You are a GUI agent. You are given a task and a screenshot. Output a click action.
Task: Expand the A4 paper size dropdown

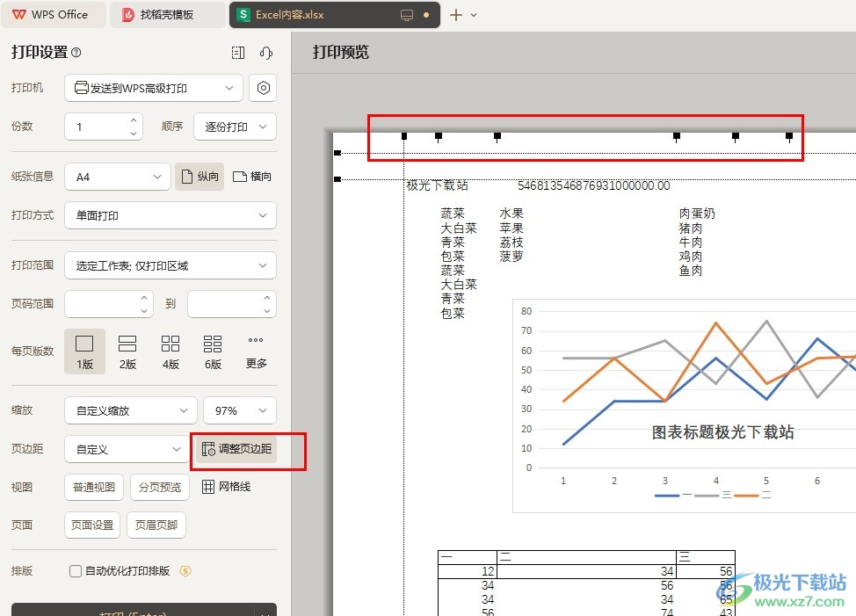coord(117,177)
